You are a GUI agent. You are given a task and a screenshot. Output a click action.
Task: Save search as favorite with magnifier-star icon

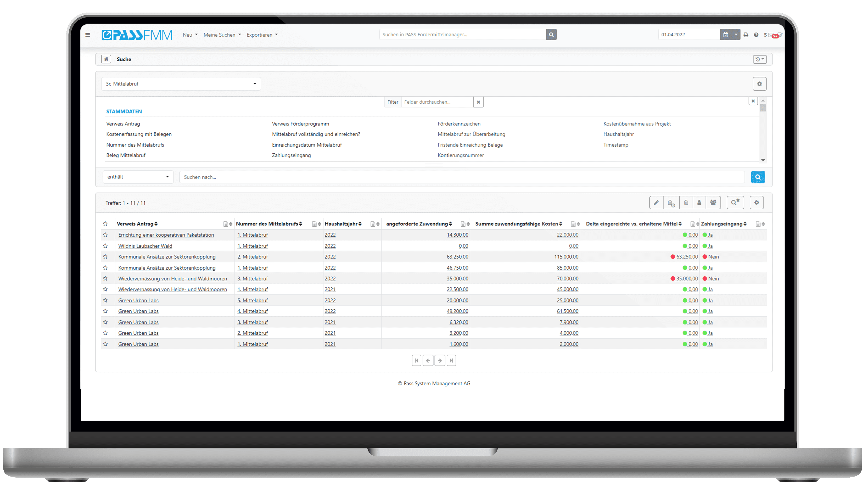pos(736,203)
